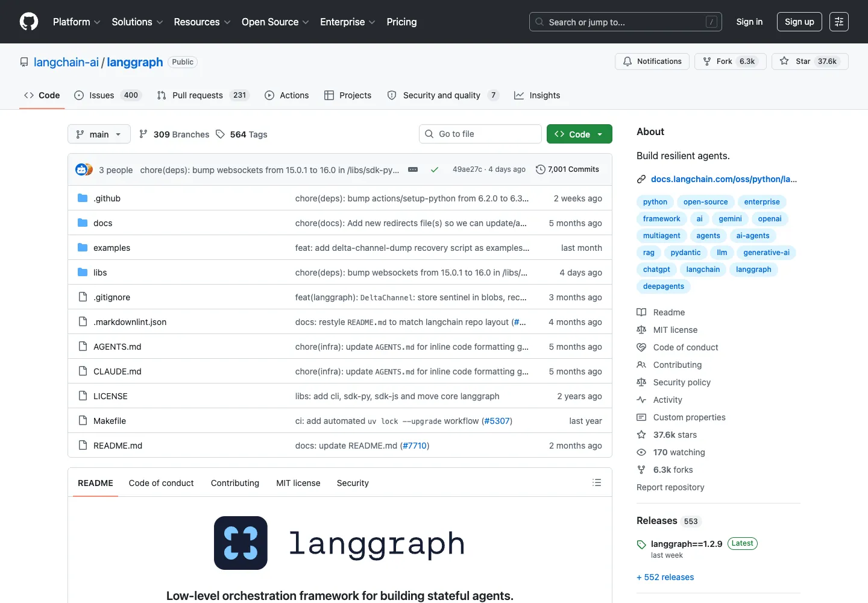Screen dimensions: 868x603
Task: Open docs.langchain.com documentation link
Action: (724, 179)
